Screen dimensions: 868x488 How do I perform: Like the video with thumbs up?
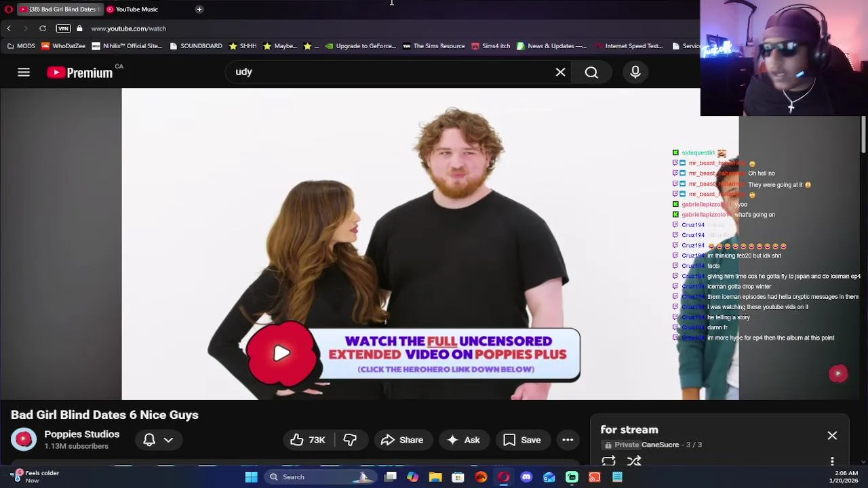[309, 440]
